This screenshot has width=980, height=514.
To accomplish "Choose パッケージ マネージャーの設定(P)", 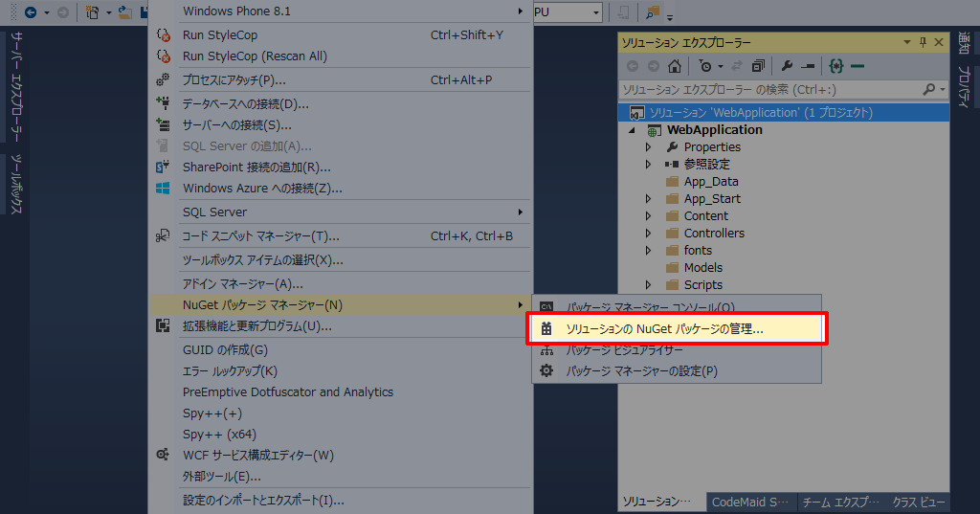I will [677, 370].
